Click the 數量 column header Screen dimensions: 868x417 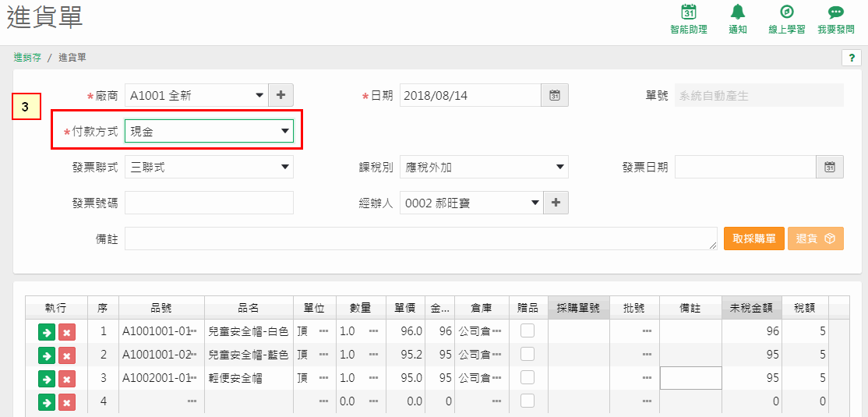[x=361, y=308]
